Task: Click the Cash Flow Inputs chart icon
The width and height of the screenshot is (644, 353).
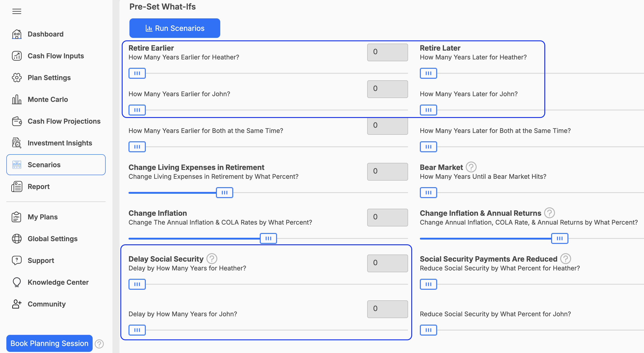Action: (x=17, y=56)
